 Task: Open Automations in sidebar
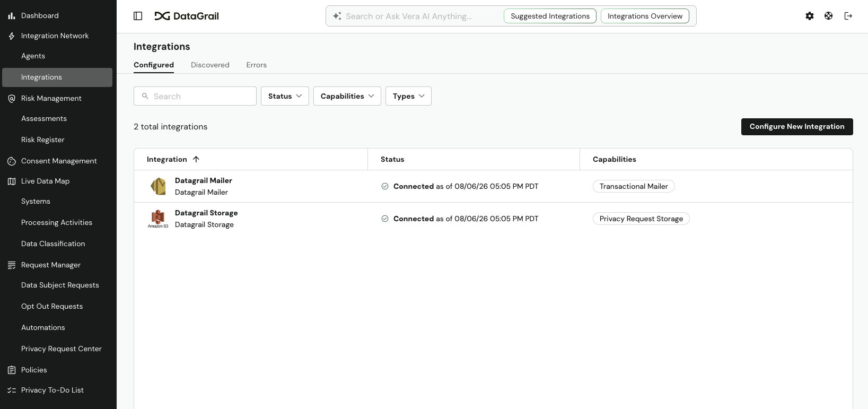click(x=43, y=328)
